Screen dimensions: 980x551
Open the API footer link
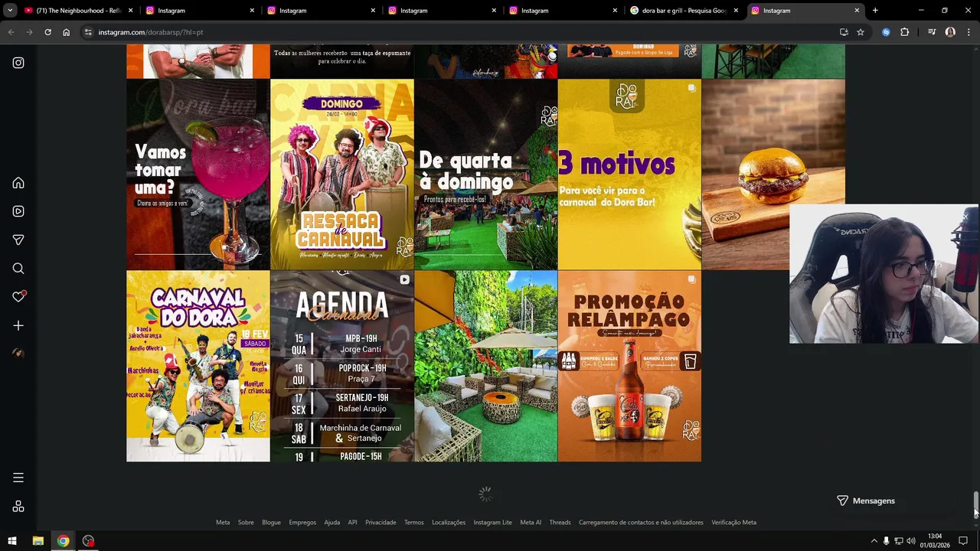coord(352,523)
